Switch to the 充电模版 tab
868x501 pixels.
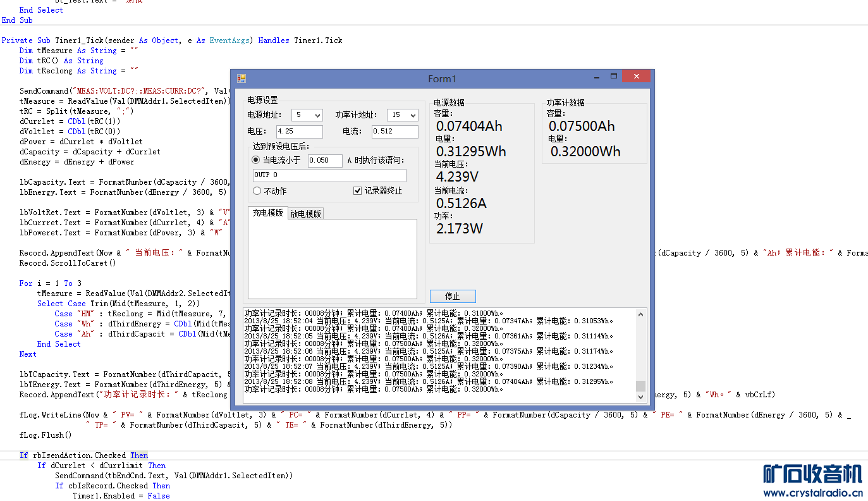click(x=267, y=213)
